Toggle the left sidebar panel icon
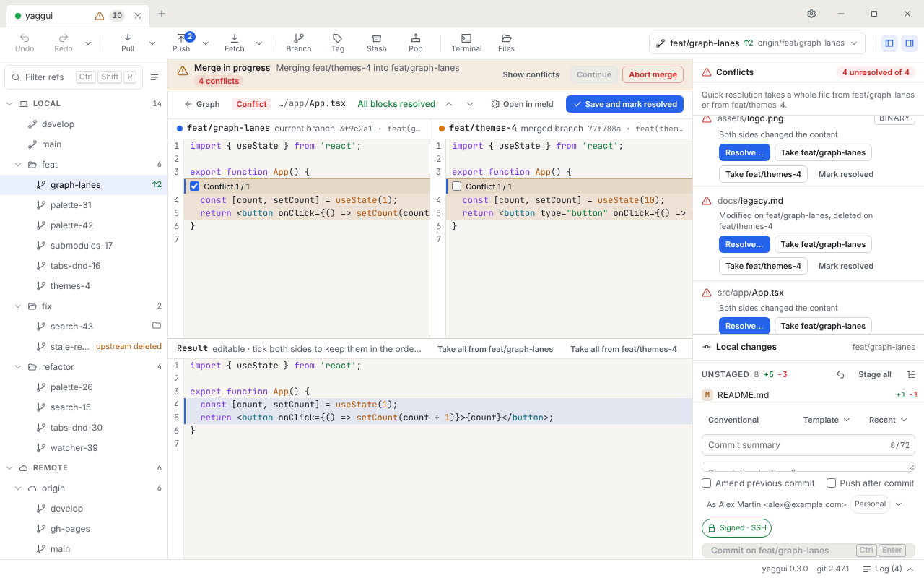The height and width of the screenshot is (578, 924). 889,43
